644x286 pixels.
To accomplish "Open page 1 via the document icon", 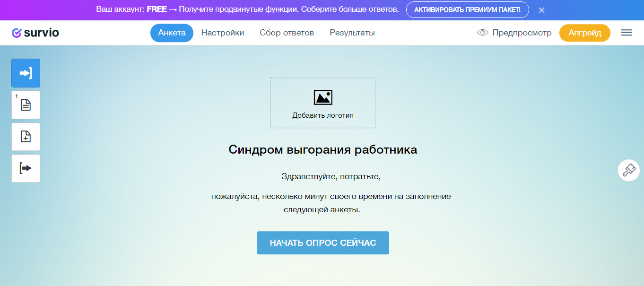I will coord(26,105).
